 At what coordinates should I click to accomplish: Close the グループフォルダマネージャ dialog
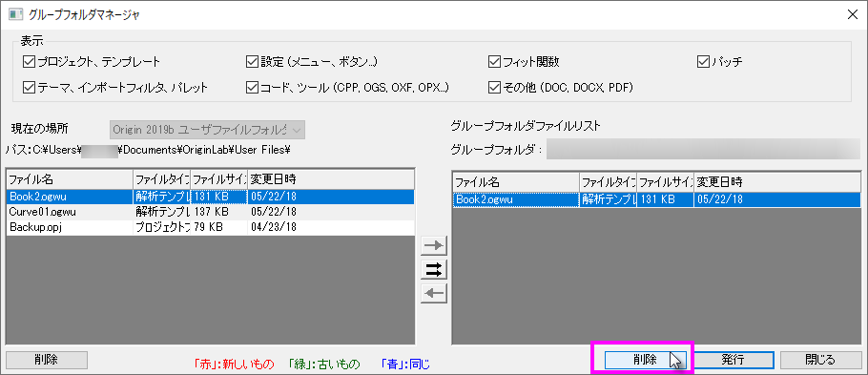853,14
